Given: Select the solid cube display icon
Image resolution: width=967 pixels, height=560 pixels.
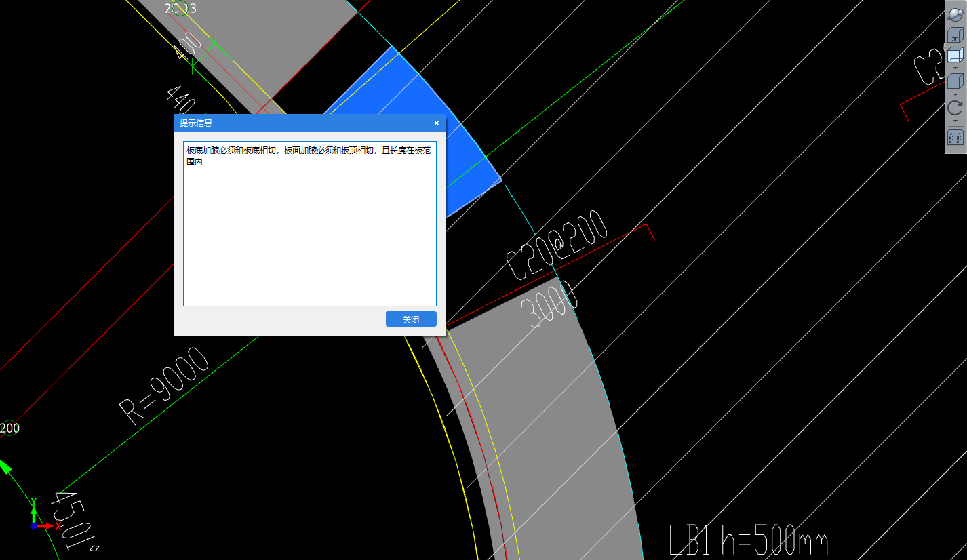Looking at the screenshot, I should tap(955, 82).
